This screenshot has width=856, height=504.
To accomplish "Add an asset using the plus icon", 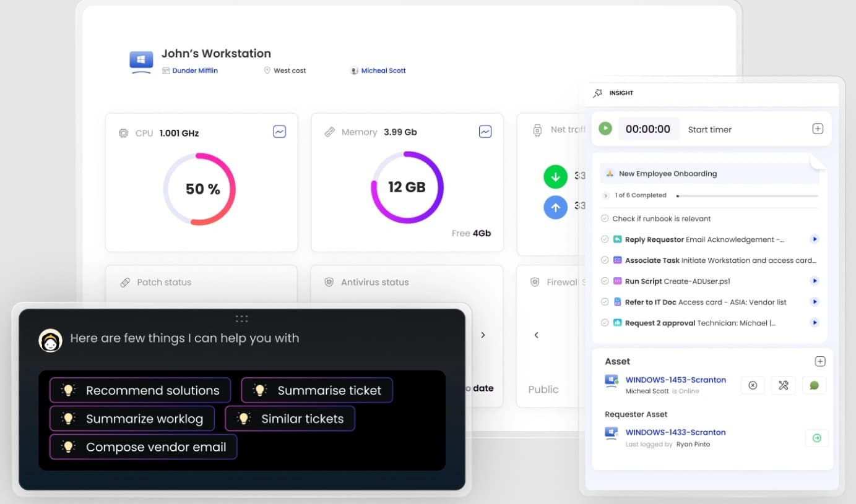I will point(819,361).
